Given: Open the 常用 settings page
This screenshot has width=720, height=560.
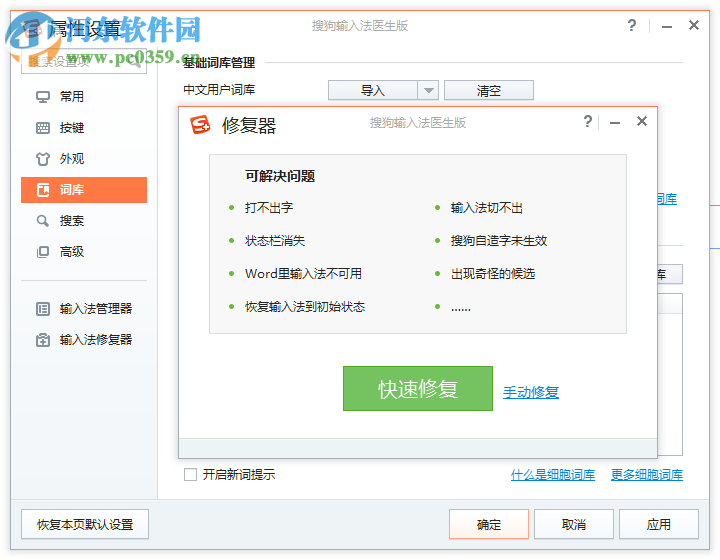Looking at the screenshot, I should coord(84,97).
